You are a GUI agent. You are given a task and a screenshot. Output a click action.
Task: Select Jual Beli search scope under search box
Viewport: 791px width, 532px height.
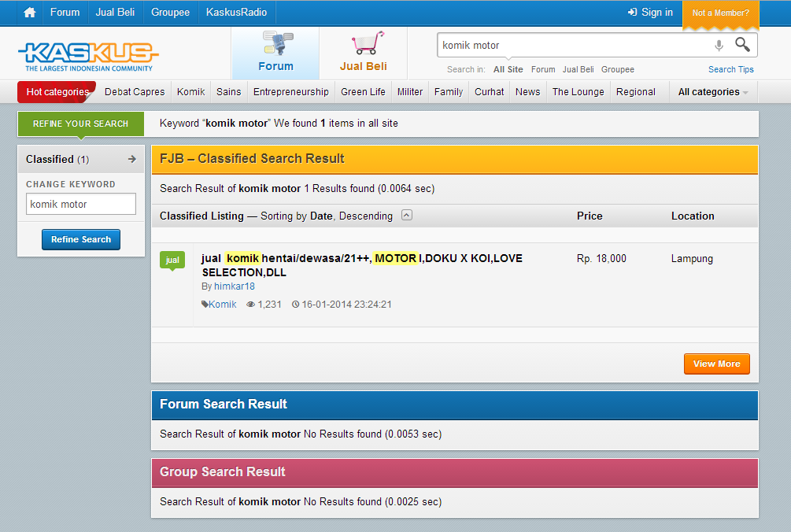click(x=578, y=69)
